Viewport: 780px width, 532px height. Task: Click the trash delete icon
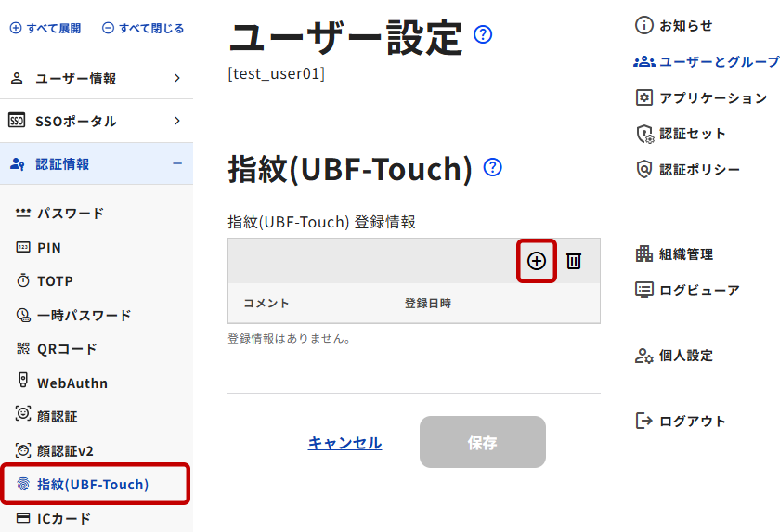[x=574, y=261]
